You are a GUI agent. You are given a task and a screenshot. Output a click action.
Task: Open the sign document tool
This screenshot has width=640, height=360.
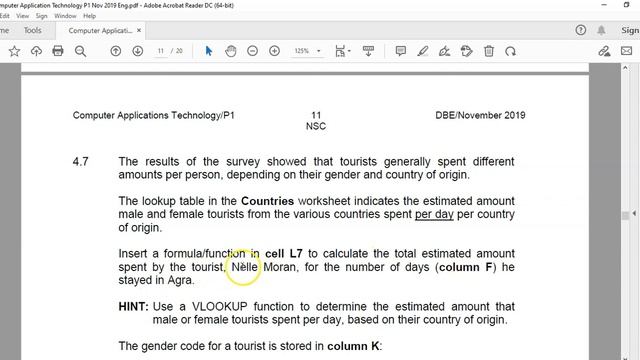(x=444, y=51)
